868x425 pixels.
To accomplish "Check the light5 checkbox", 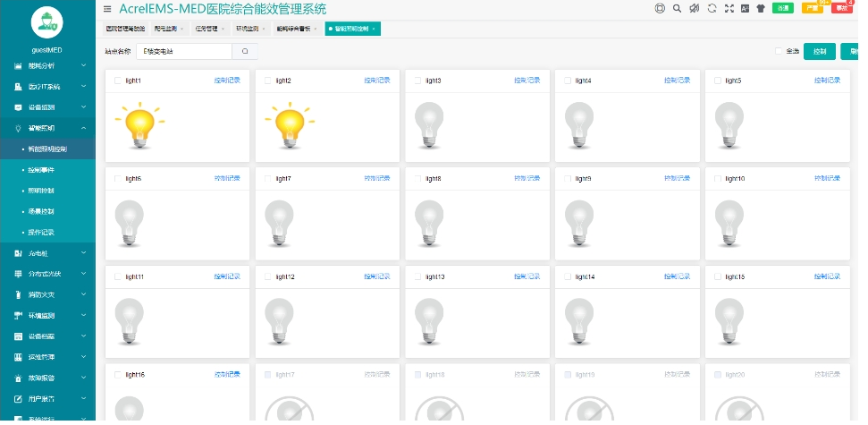I will click(718, 81).
